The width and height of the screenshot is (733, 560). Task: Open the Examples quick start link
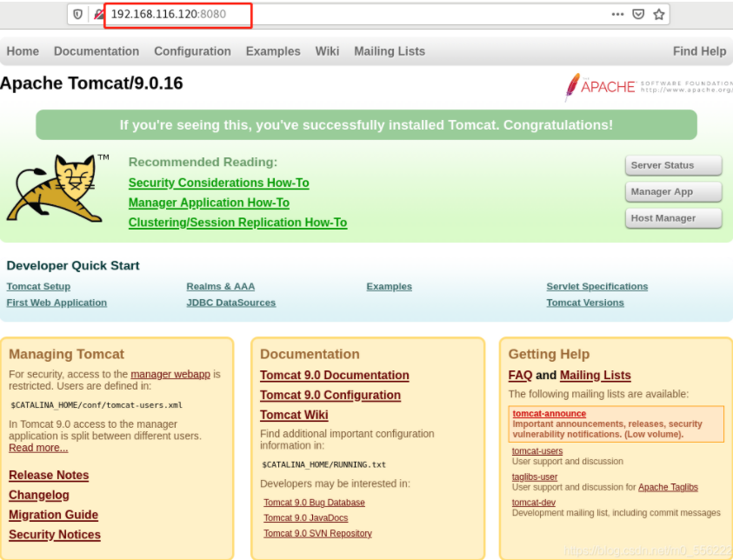tap(389, 286)
